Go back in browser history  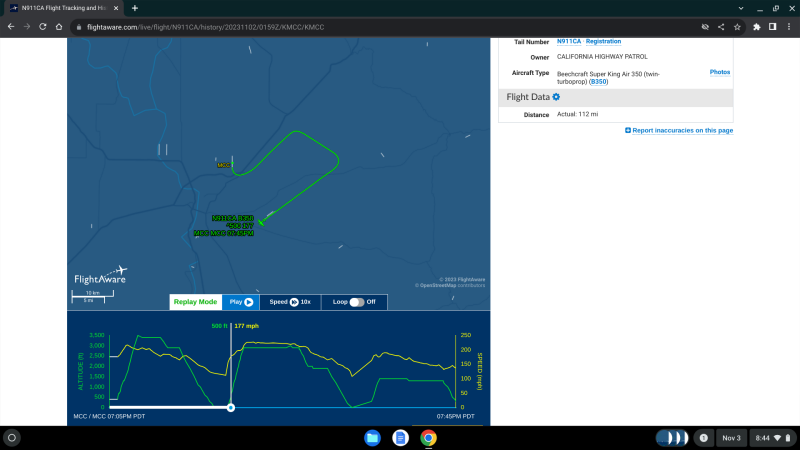tap(11, 27)
